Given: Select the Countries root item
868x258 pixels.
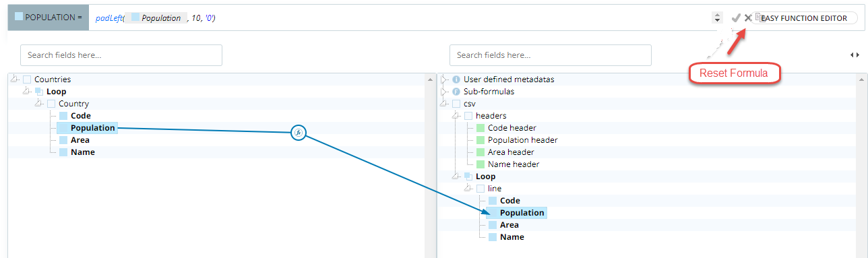Looking at the screenshot, I should pos(53,79).
